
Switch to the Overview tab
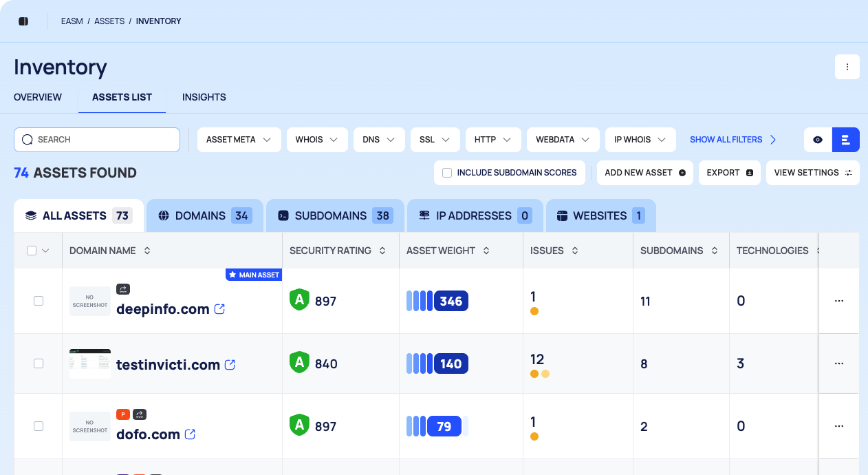38,97
